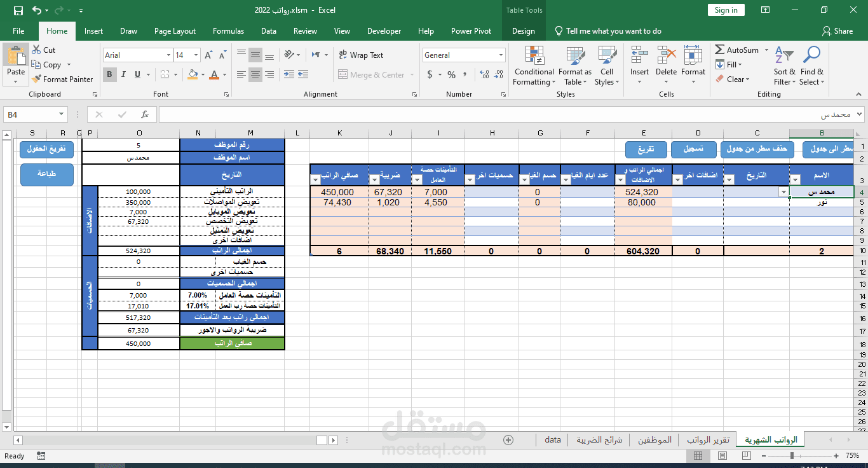This screenshot has height=468, width=868.
Task: Switch to الموظفين sheet tab
Action: [654, 440]
